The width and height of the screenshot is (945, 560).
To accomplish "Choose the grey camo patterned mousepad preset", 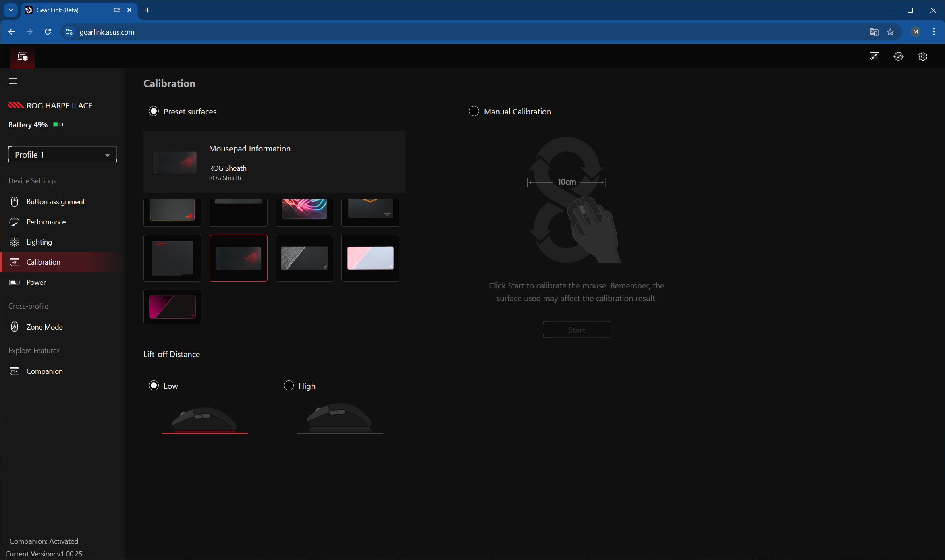I will [x=304, y=258].
